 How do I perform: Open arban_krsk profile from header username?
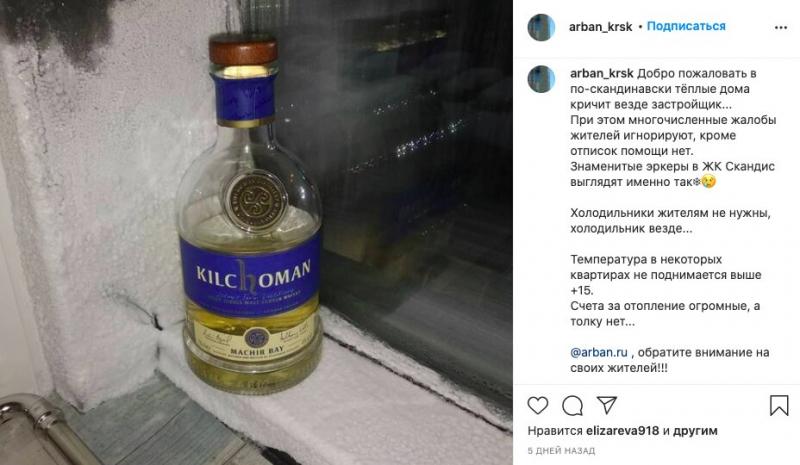[x=601, y=27]
